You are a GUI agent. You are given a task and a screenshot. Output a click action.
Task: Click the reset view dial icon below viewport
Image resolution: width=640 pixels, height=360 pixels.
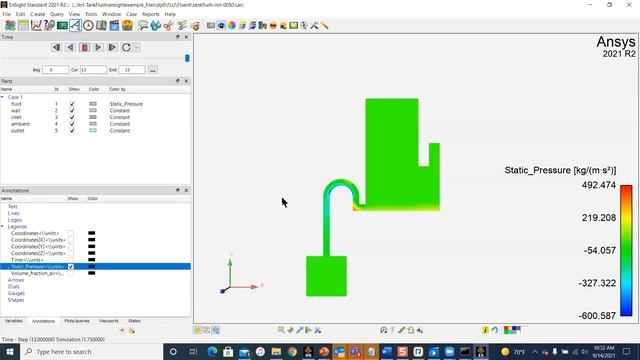pyautogui.click(x=383, y=330)
